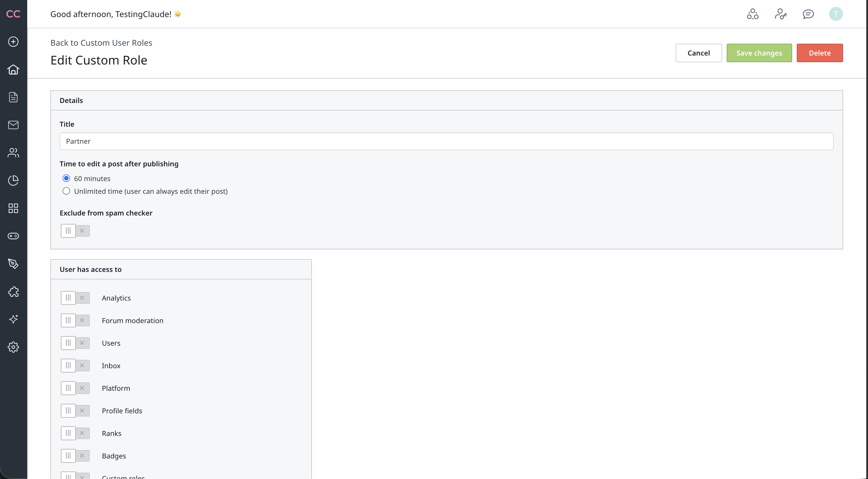Click the Save changes button
Screen dimensions: 868x479
[x=759, y=53]
